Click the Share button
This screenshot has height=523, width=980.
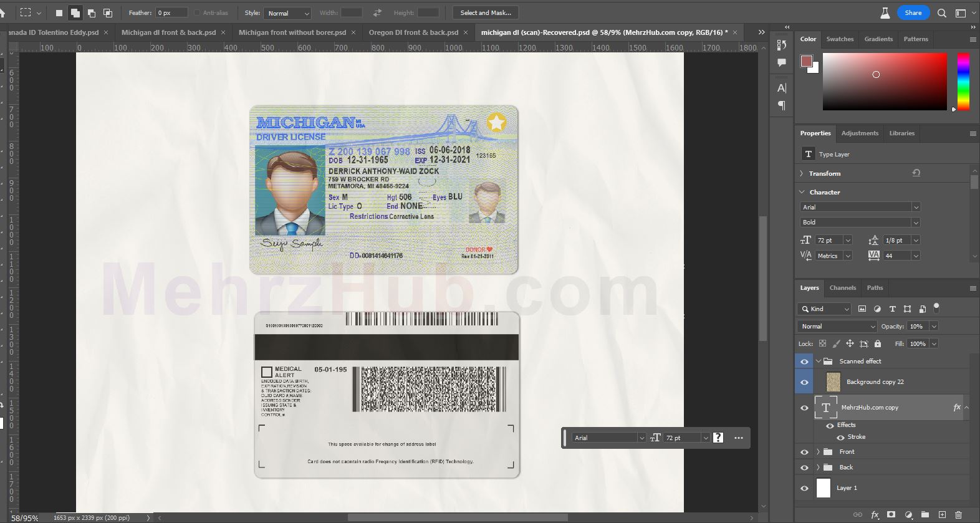coord(913,12)
